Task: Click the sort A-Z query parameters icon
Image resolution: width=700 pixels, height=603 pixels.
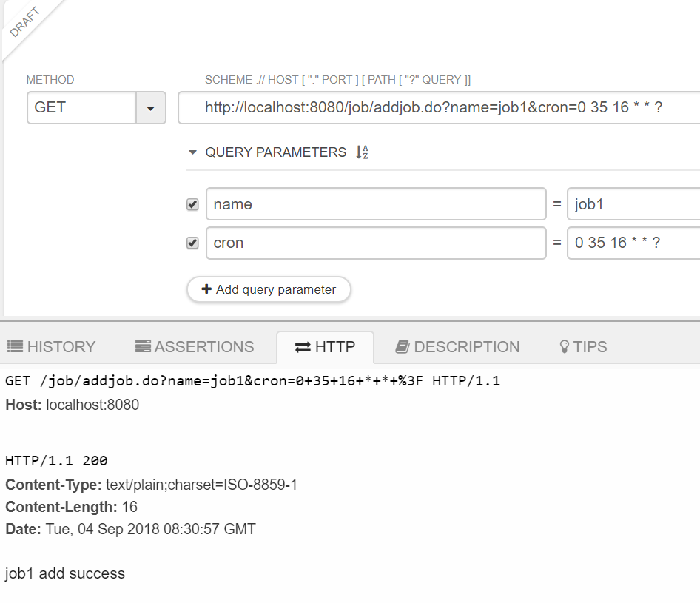Action: point(362,152)
